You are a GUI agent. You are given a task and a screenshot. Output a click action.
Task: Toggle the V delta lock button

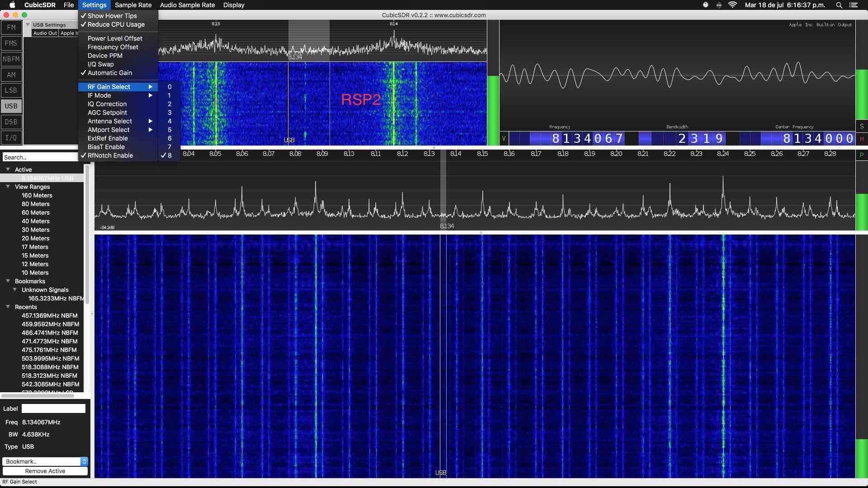click(x=504, y=139)
